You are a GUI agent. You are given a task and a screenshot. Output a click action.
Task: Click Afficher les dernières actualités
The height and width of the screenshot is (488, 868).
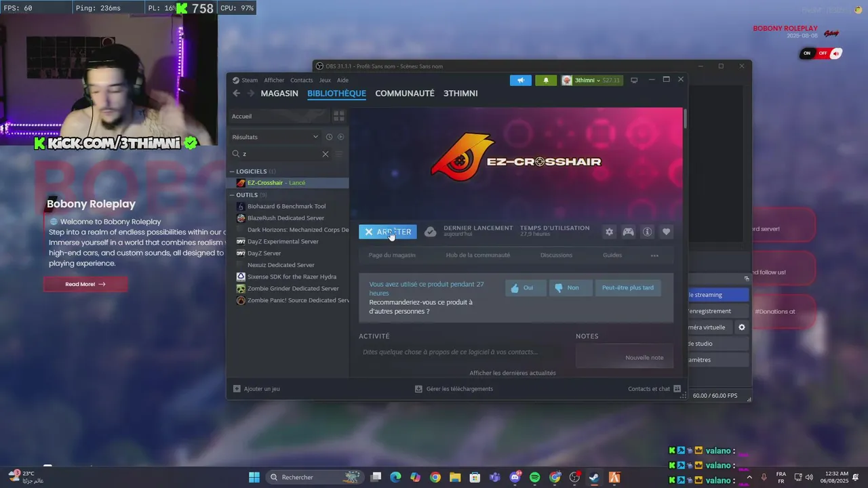(x=513, y=373)
